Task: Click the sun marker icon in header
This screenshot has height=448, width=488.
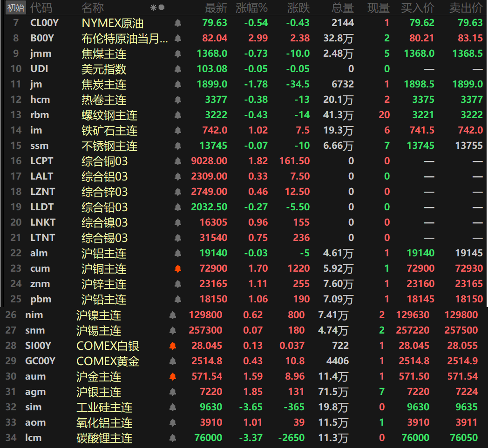Action: pos(153,8)
